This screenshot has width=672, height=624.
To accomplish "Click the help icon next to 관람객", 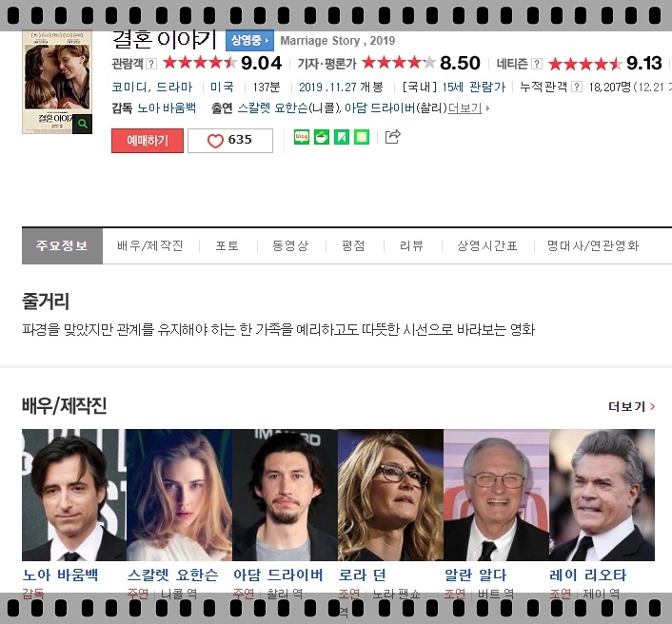I will (150, 64).
